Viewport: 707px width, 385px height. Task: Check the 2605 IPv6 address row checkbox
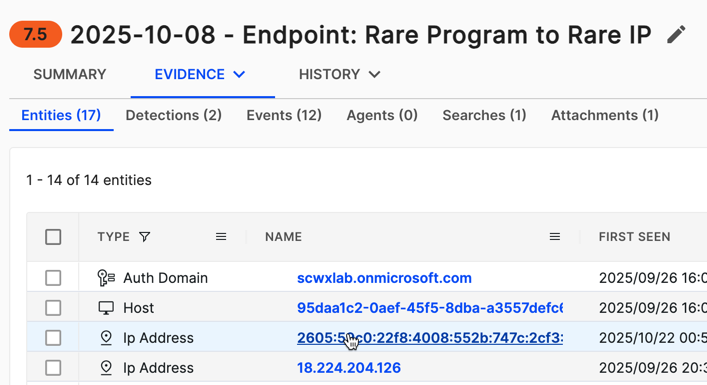(x=53, y=338)
